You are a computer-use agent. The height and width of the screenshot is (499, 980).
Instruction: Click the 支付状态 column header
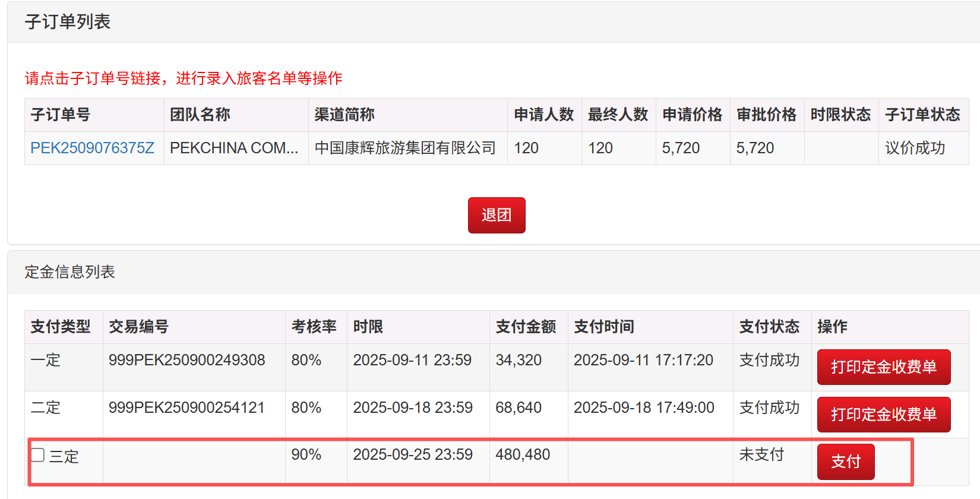769,327
